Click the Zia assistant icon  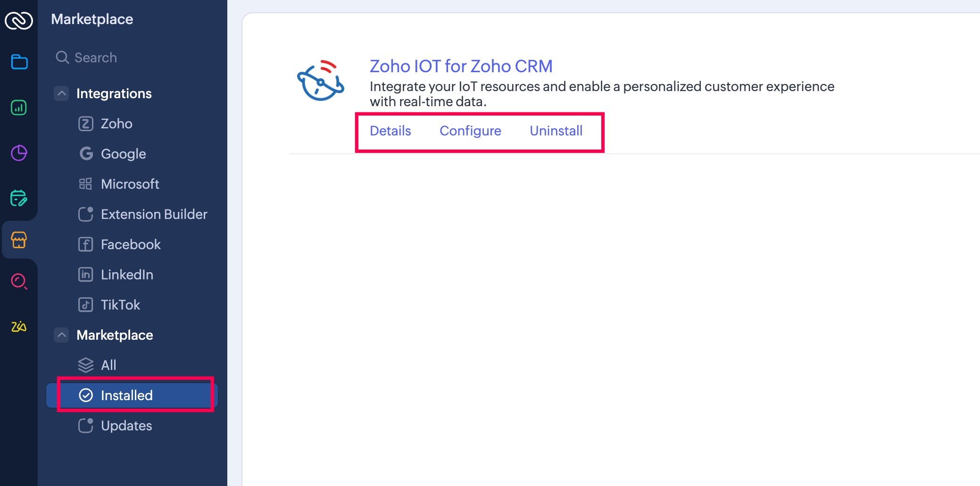(19, 327)
